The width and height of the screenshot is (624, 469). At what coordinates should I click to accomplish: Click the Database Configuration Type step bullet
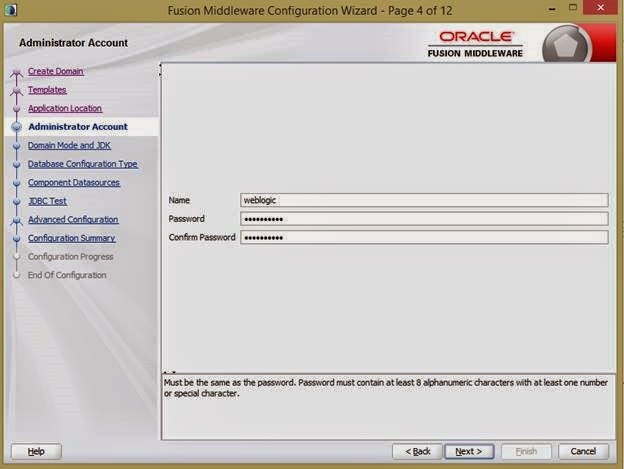(17, 164)
